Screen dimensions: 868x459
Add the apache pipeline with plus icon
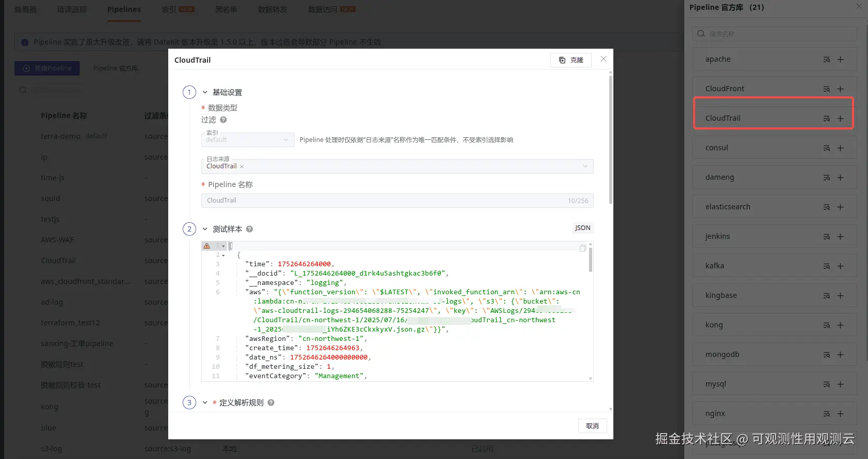click(x=841, y=60)
